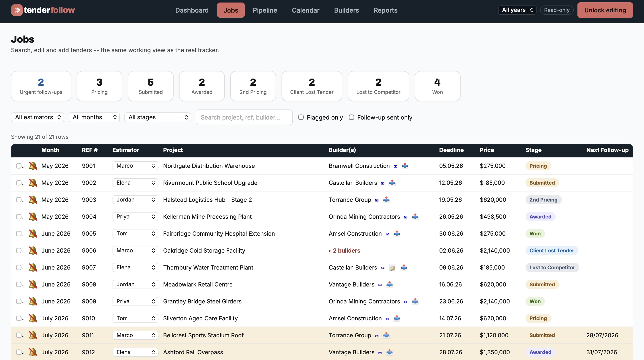Tick the row checkbox for job 9001
Viewport: 644px width, 360px height.
pyautogui.click(x=19, y=166)
